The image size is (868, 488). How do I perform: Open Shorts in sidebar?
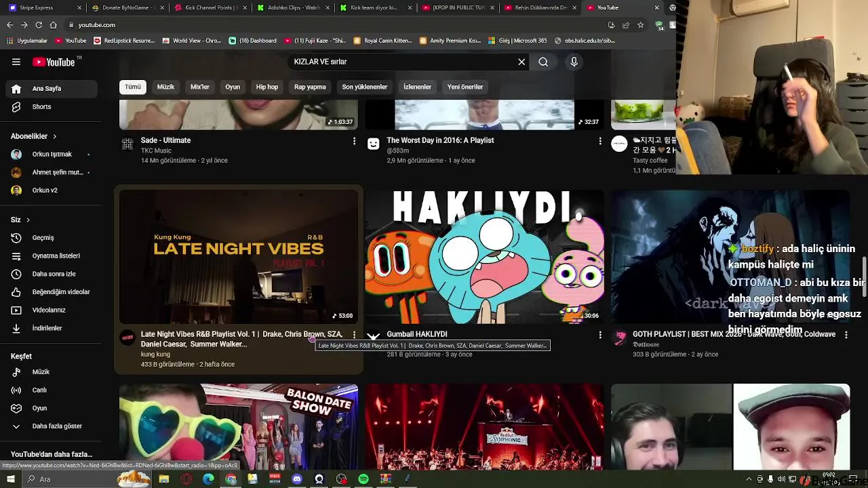53,106
